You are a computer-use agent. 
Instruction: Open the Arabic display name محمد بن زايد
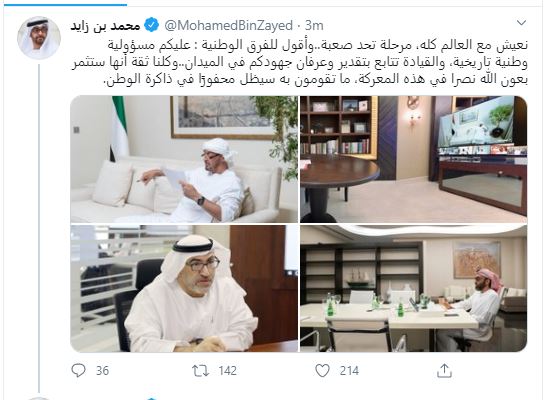click(106, 26)
